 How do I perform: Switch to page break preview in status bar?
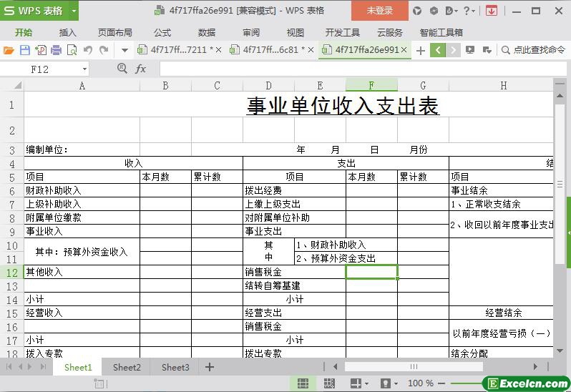coord(329,383)
